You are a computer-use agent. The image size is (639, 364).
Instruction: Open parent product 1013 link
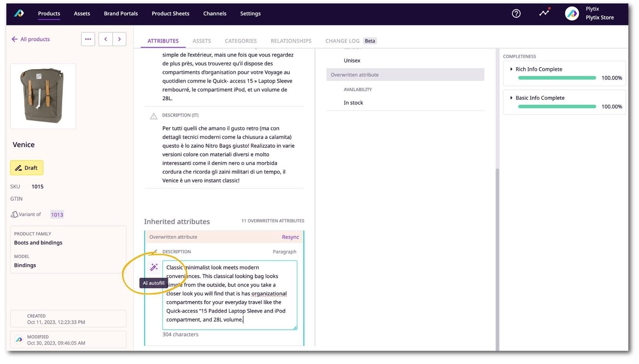point(57,214)
